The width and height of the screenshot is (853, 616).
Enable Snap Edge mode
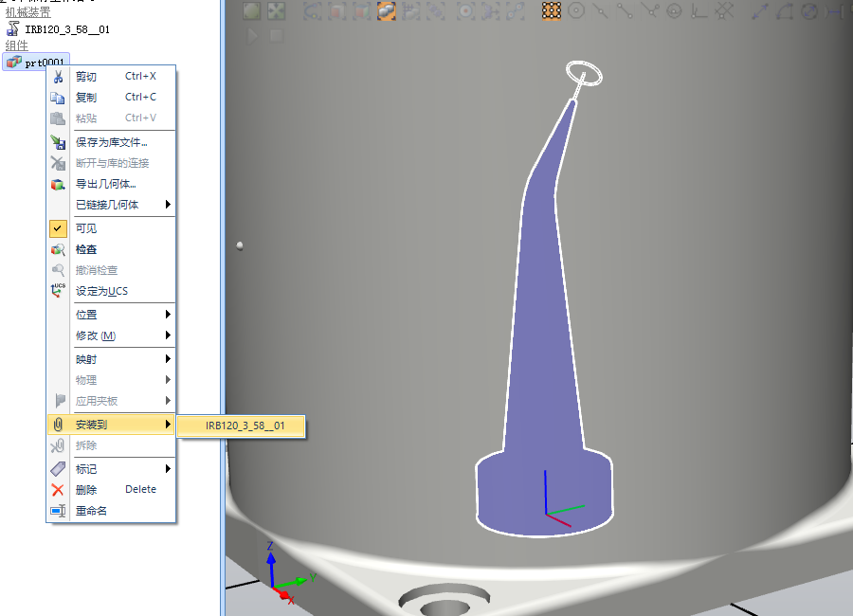click(x=649, y=10)
